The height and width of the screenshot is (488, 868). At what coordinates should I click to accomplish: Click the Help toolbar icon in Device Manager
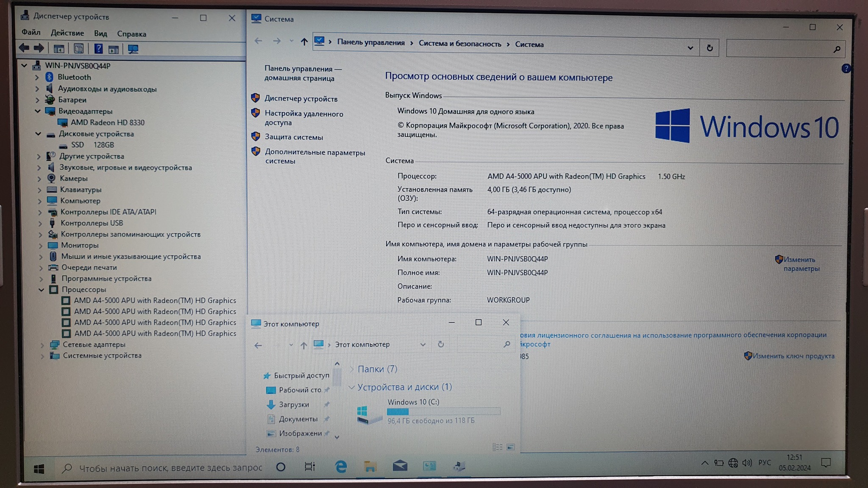[x=98, y=49]
